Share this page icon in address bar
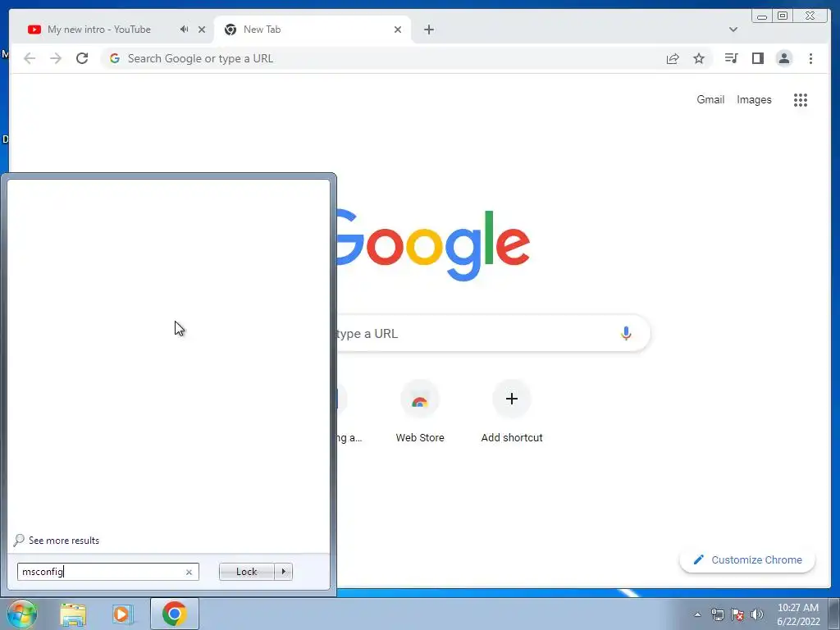This screenshot has width=840, height=630. coord(673,58)
